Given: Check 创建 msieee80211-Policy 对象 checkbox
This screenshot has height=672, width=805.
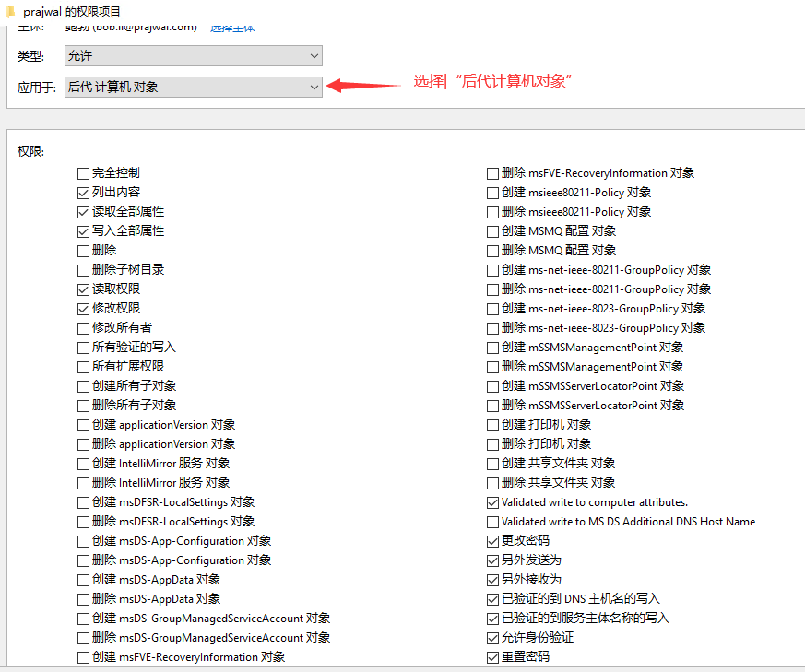Looking at the screenshot, I should [x=492, y=193].
